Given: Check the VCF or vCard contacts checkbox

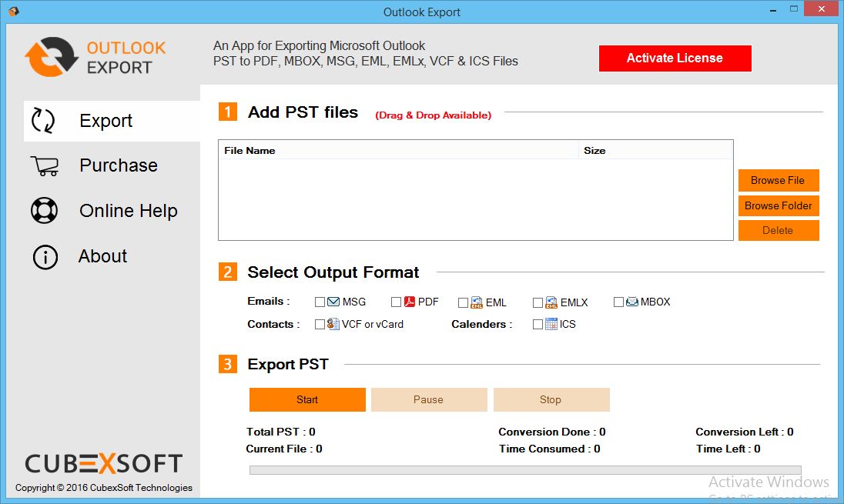Looking at the screenshot, I should 320,325.
